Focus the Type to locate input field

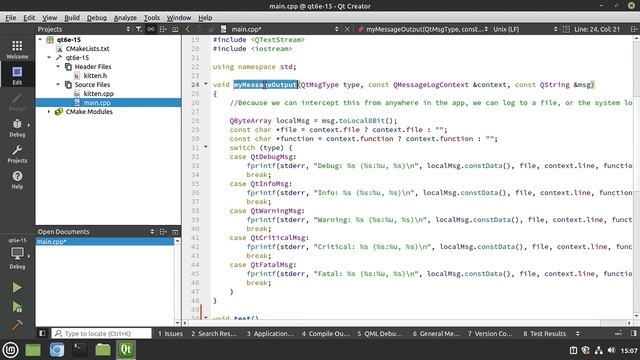tap(101, 333)
